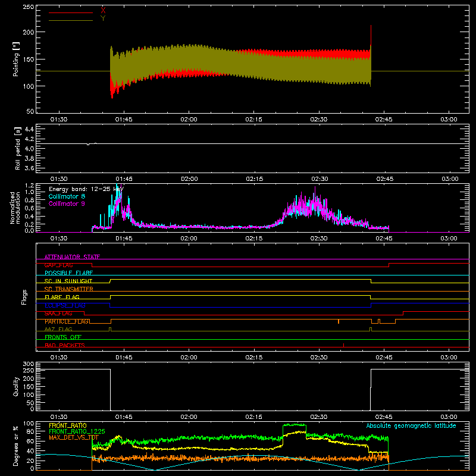The height and width of the screenshot is (476, 476).
Task: Click the red X legend line
Action: 71,12
